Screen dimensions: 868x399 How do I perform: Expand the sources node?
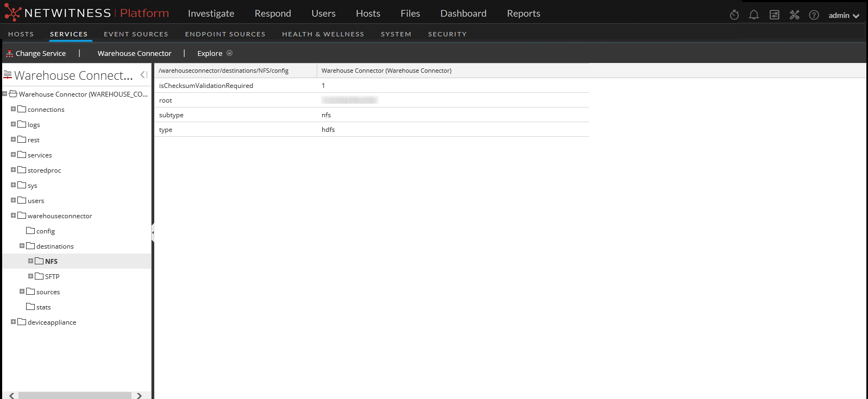(22, 292)
